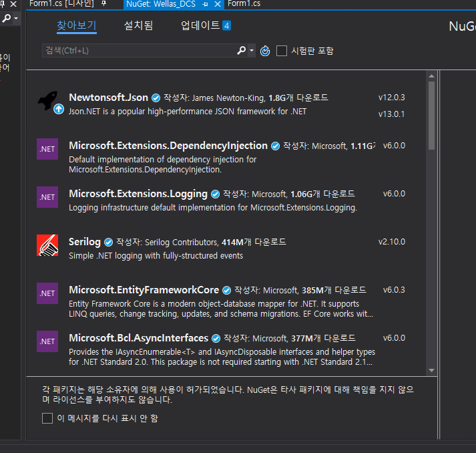Switch to the 찾아보기 tab
The image size is (476, 453).
tap(77, 25)
